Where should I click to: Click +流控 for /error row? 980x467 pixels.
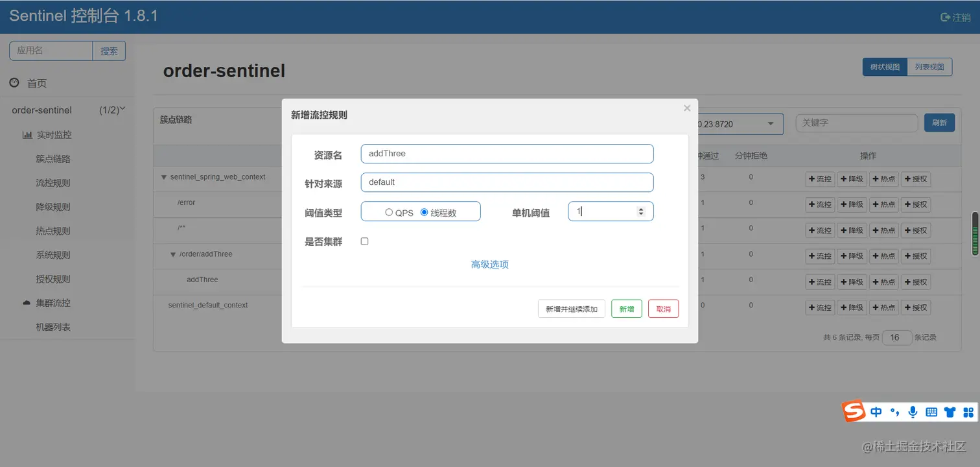coord(820,204)
